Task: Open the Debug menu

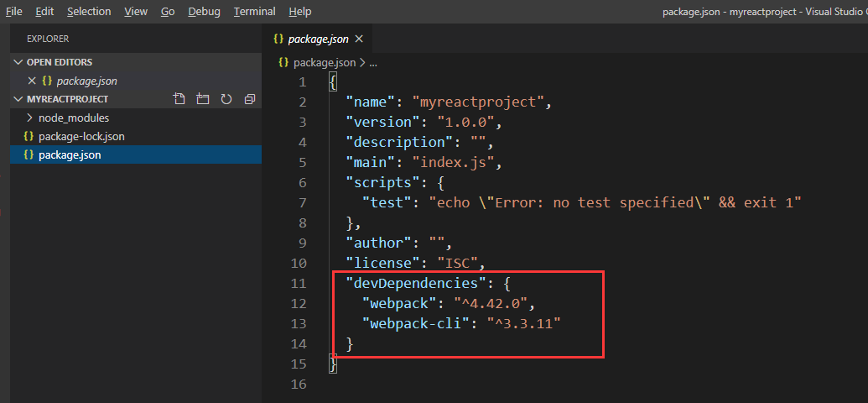Action: [204, 11]
